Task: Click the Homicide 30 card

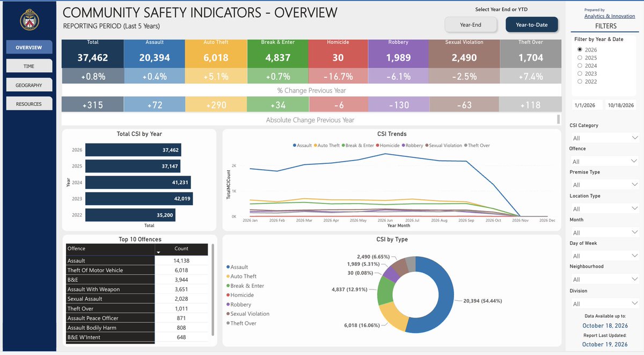Action: pyautogui.click(x=339, y=53)
